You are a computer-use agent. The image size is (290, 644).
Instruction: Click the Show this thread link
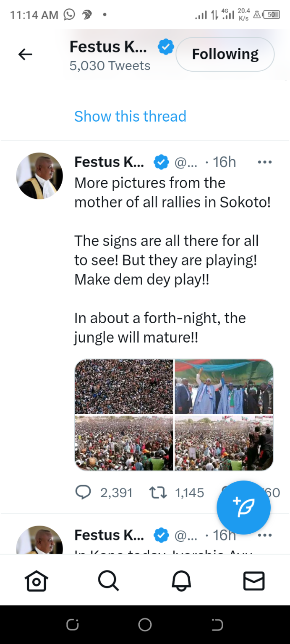tap(130, 116)
